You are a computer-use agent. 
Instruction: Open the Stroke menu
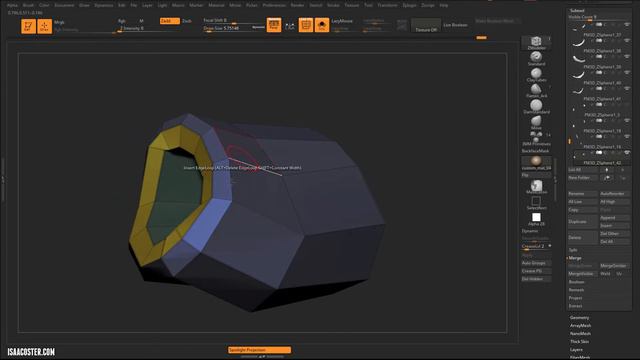333,5
